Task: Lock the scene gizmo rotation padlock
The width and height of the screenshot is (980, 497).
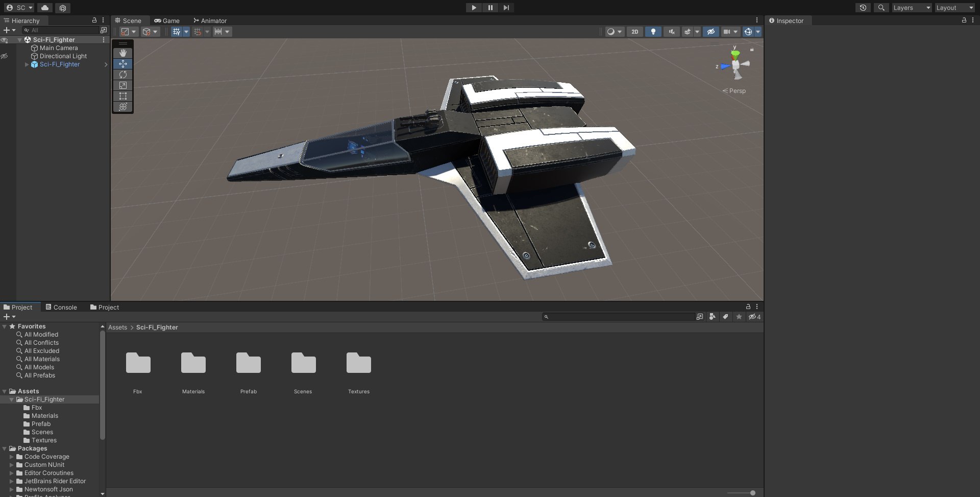Action: pyautogui.click(x=752, y=50)
